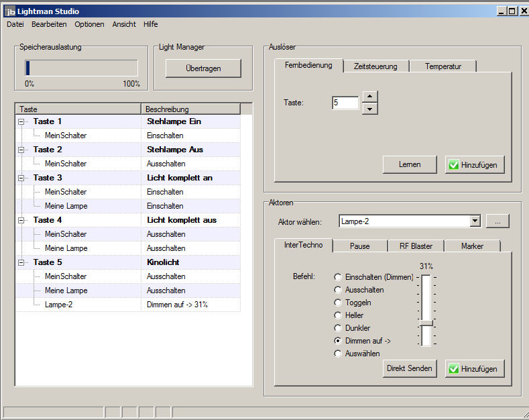Collapse the Taste 5 Kinolicht node
The height and width of the screenshot is (420, 529).
point(21,262)
